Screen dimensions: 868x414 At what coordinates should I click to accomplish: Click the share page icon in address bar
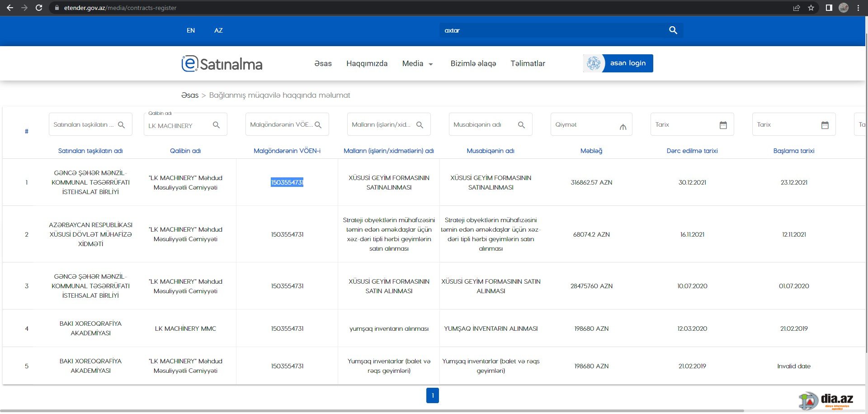(x=797, y=8)
